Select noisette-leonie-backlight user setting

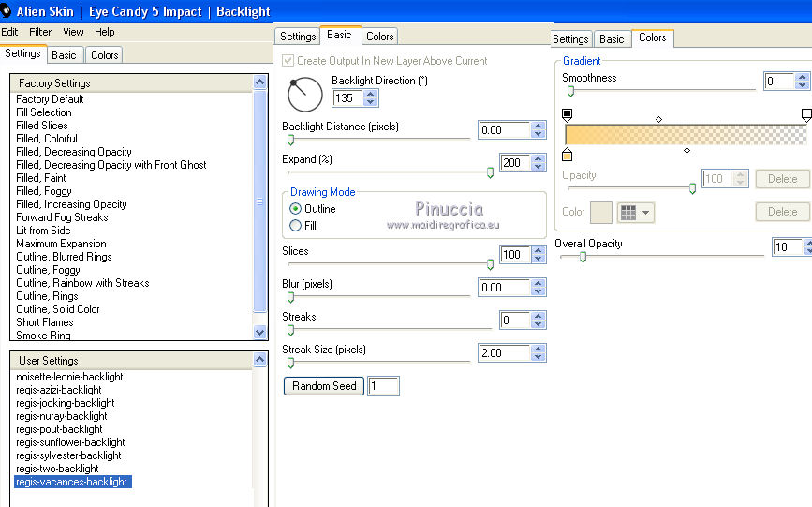(x=69, y=377)
